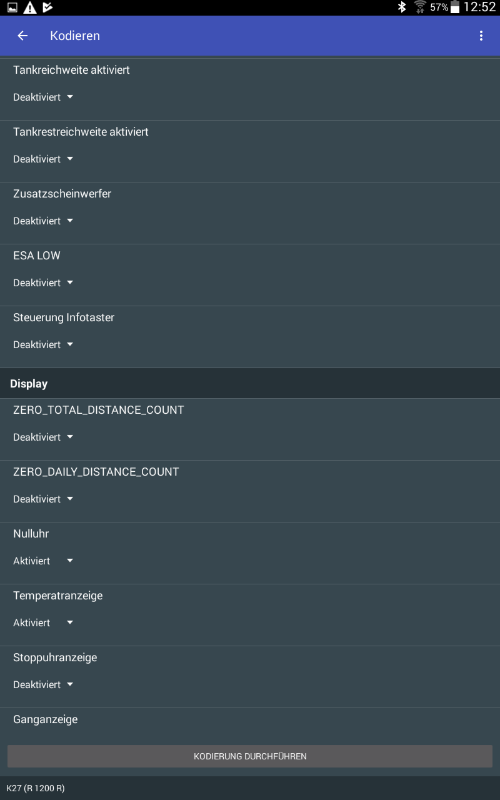Tap the battery status icon
Viewport: 500px width, 800px height.
coord(455,7)
